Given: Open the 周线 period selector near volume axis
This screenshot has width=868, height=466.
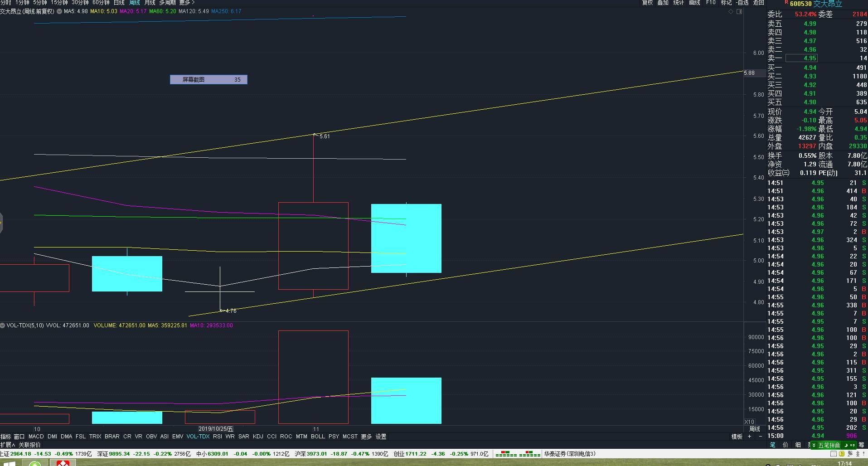Looking at the screenshot, I should coord(755,428).
